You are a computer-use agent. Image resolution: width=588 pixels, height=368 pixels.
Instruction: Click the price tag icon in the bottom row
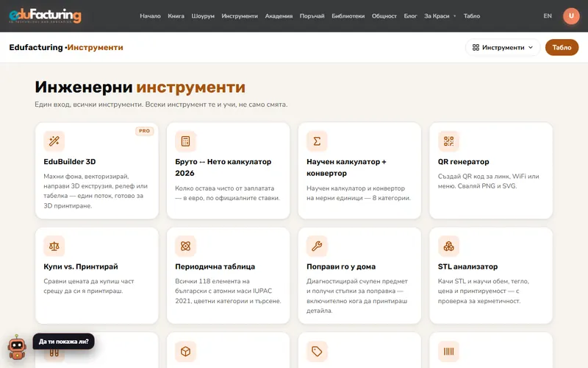coord(317,351)
